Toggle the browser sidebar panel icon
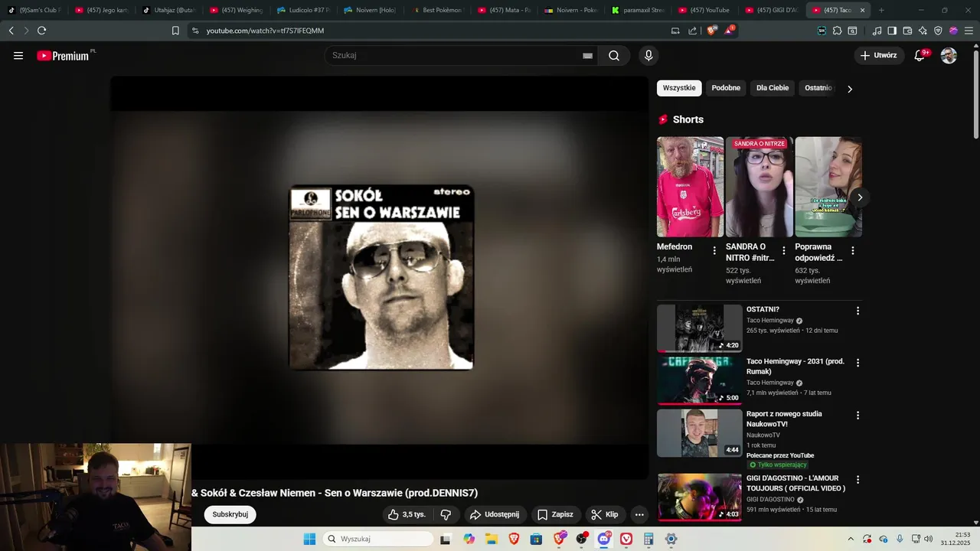Image resolution: width=980 pixels, height=551 pixels. click(x=892, y=31)
